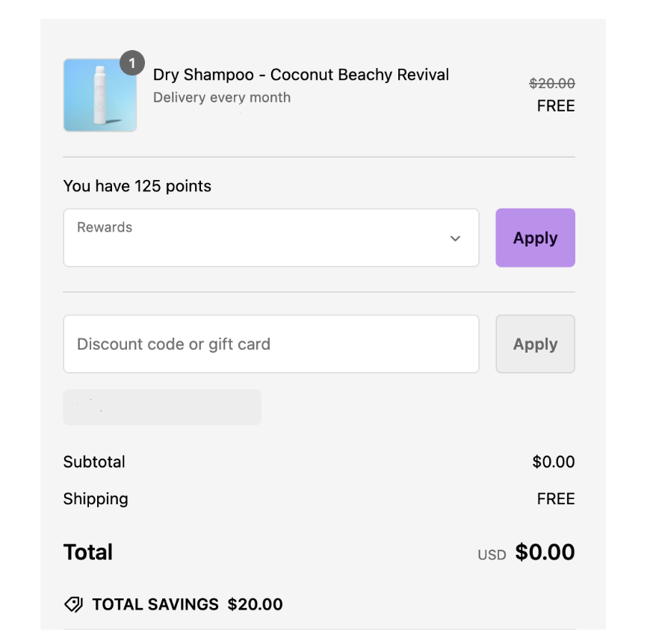Click the total savings tag icon

pyautogui.click(x=73, y=604)
